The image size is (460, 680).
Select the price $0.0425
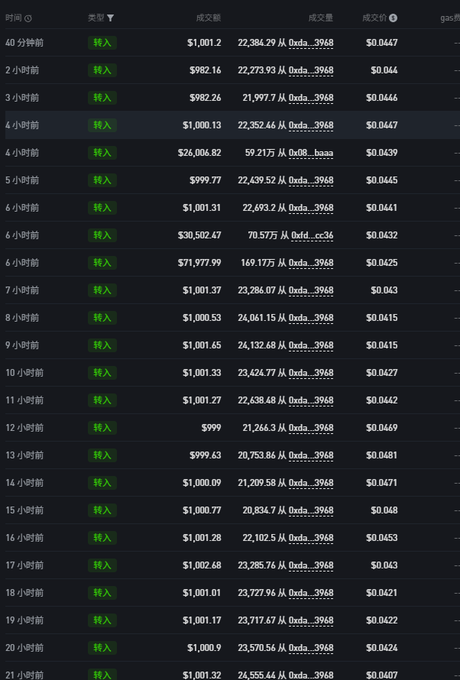tap(382, 263)
